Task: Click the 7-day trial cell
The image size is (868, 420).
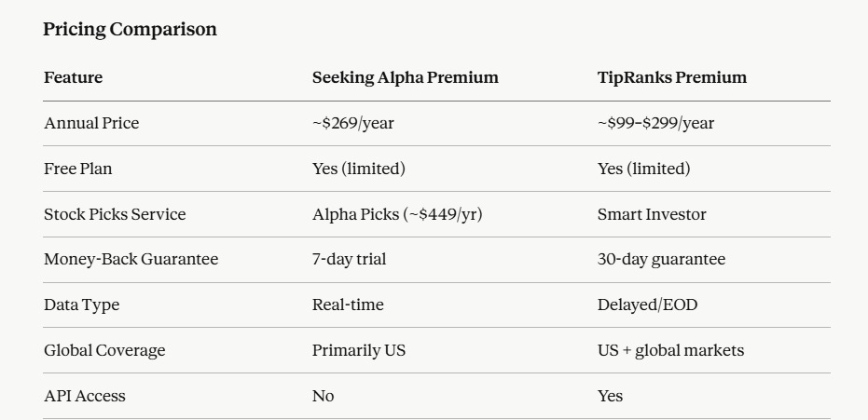Action: [349, 259]
